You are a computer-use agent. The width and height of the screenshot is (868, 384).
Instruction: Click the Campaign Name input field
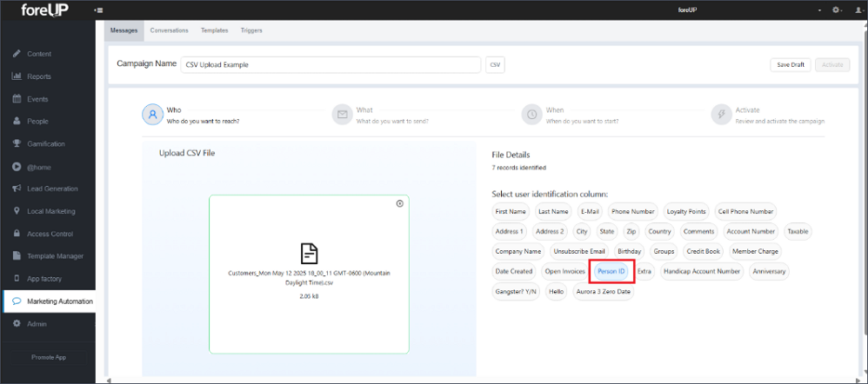[x=331, y=65]
